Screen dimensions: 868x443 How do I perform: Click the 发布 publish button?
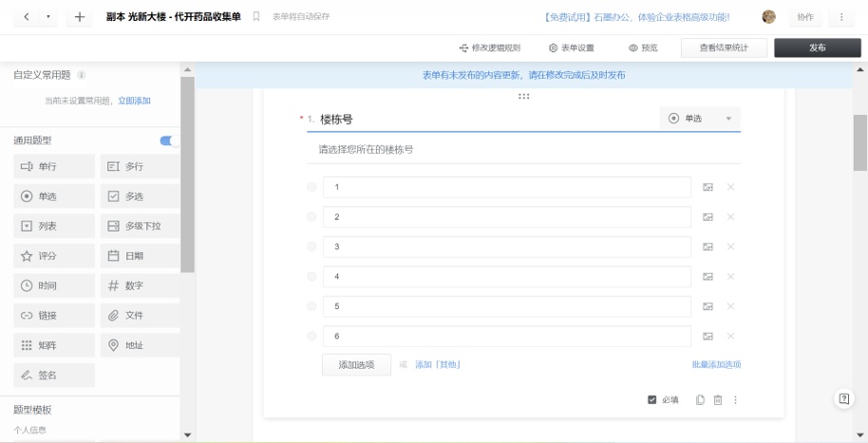coord(816,47)
